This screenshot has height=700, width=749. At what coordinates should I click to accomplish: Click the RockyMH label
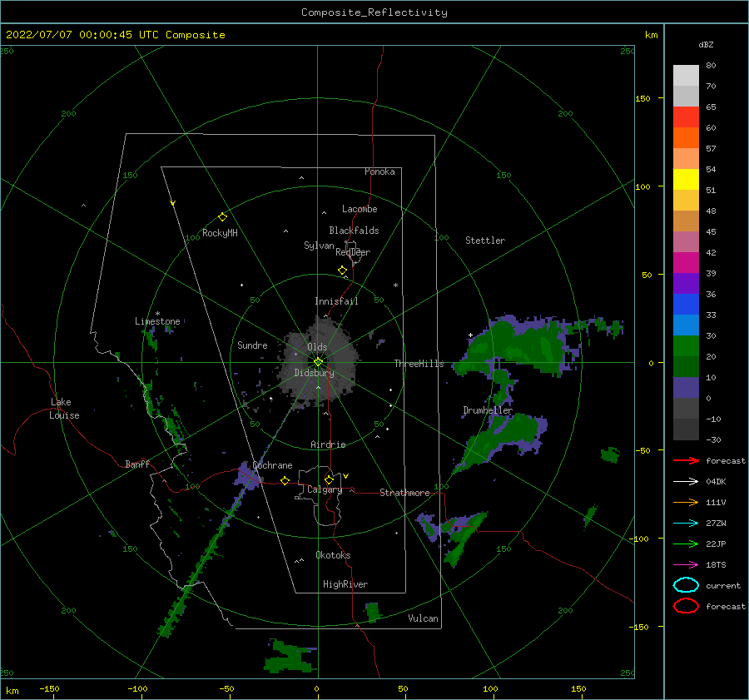(220, 233)
